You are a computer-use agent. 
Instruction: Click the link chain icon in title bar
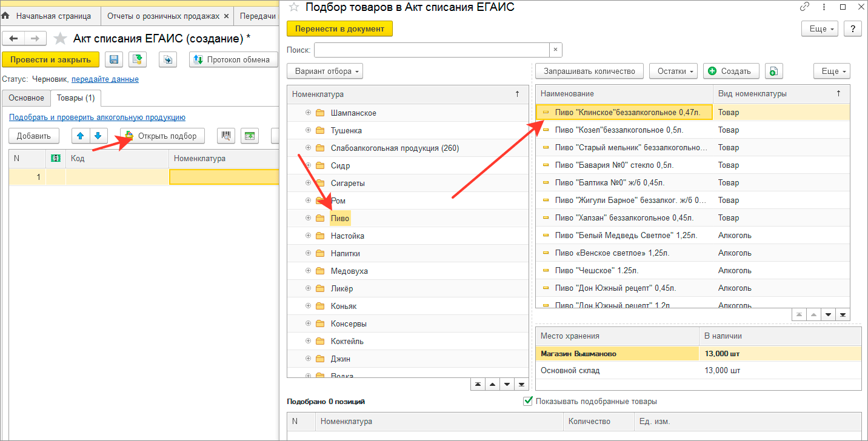point(805,7)
